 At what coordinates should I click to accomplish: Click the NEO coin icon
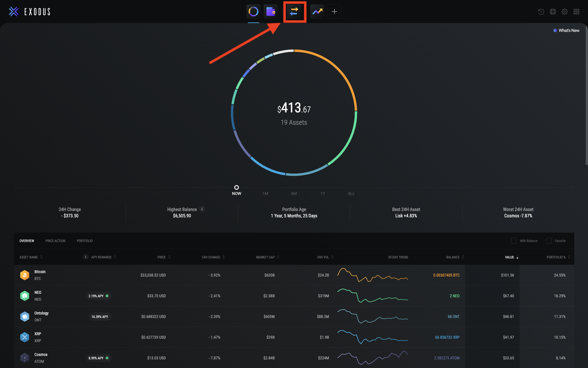pyautogui.click(x=25, y=296)
